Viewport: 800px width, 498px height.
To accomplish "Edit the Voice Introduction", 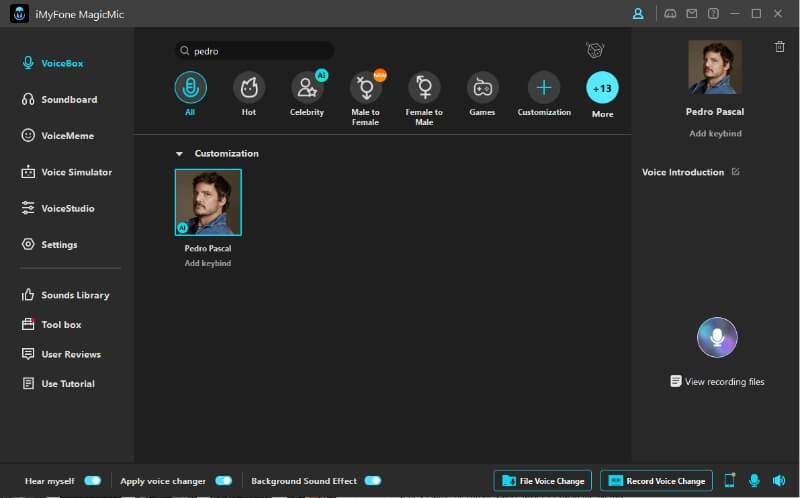I will pos(736,171).
